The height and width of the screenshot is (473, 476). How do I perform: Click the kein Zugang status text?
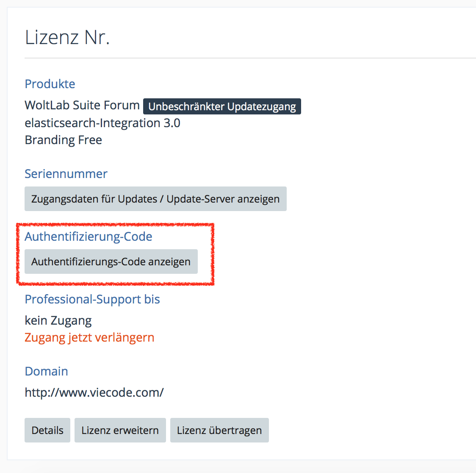coord(58,320)
